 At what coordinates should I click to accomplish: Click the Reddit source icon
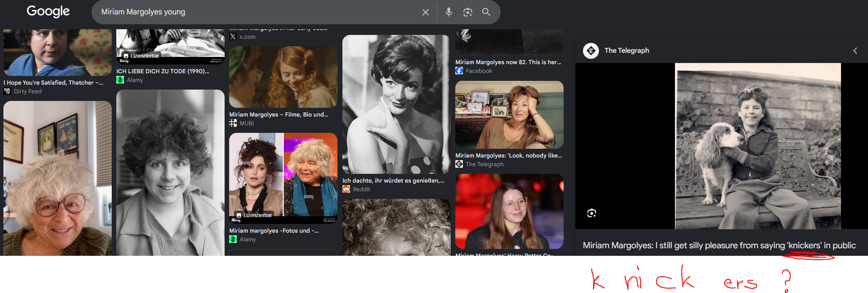pos(346,189)
